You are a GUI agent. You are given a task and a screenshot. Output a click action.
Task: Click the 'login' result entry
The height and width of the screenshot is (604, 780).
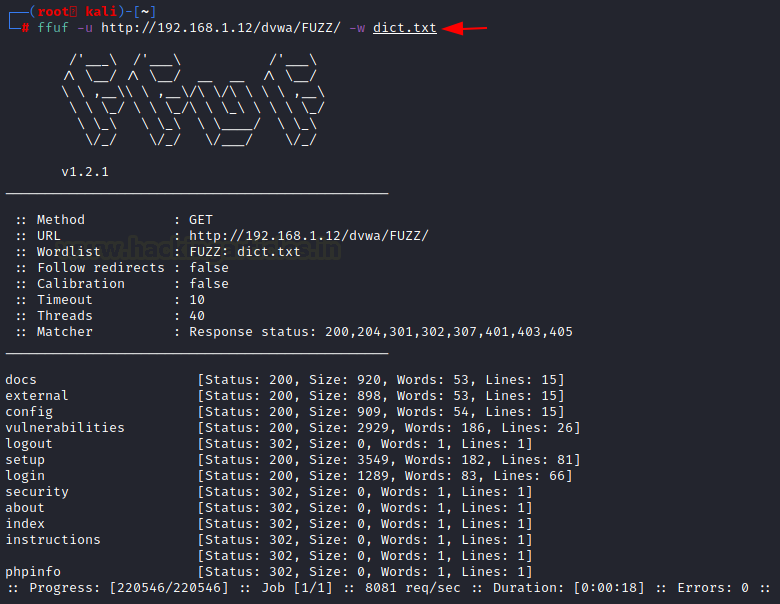coord(25,476)
